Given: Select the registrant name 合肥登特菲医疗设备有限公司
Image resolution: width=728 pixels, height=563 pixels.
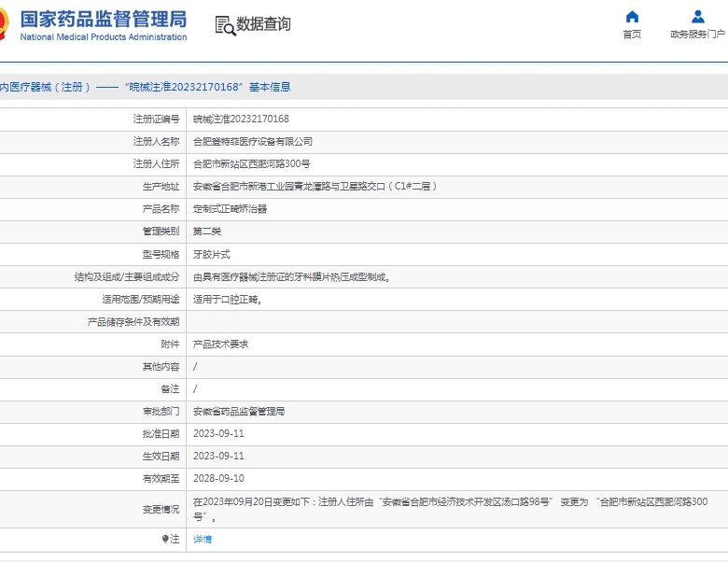Looking at the screenshot, I should tap(253, 142).
